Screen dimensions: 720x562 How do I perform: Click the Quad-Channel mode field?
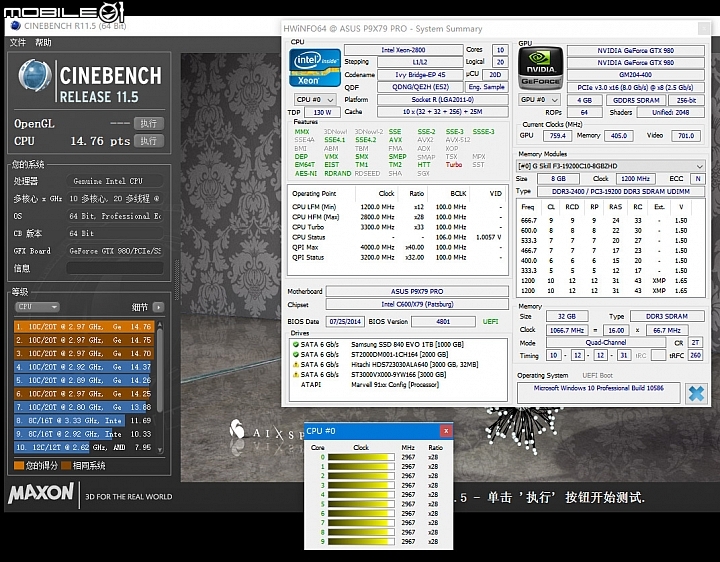coord(606,342)
